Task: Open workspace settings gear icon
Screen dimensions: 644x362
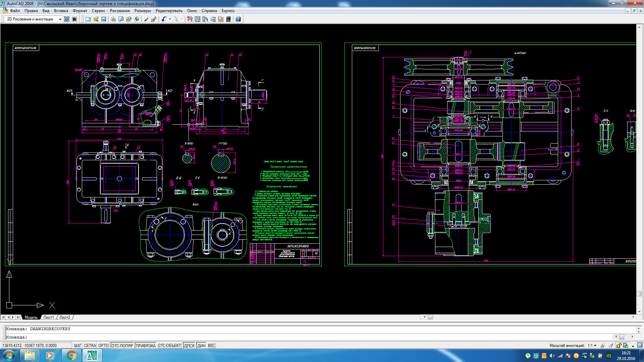Action: click(x=67, y=19)
